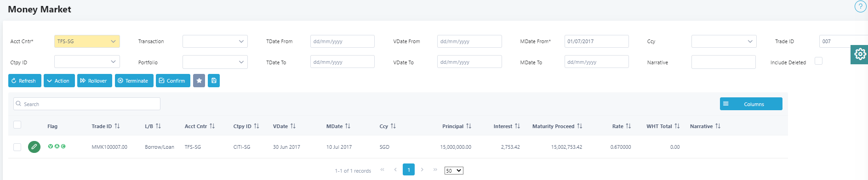Click the save disk icon button
Image resolution: width=868 pixels, height=180 pixels.
click(214, 81)
